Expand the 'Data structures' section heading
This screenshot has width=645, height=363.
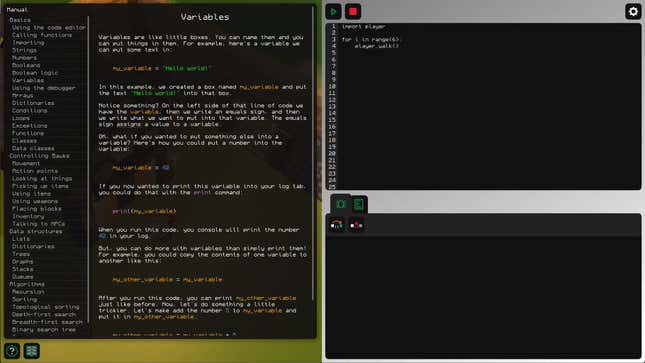coord(36,231)
